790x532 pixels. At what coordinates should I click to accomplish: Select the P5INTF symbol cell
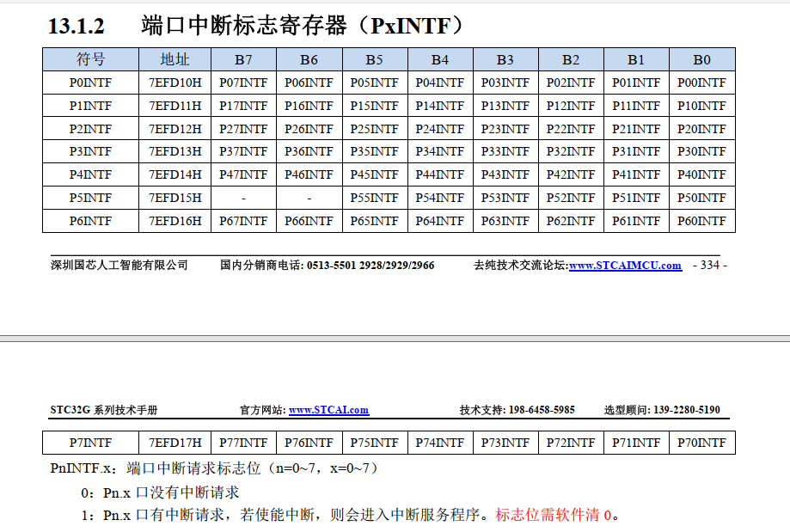point(90,198)
